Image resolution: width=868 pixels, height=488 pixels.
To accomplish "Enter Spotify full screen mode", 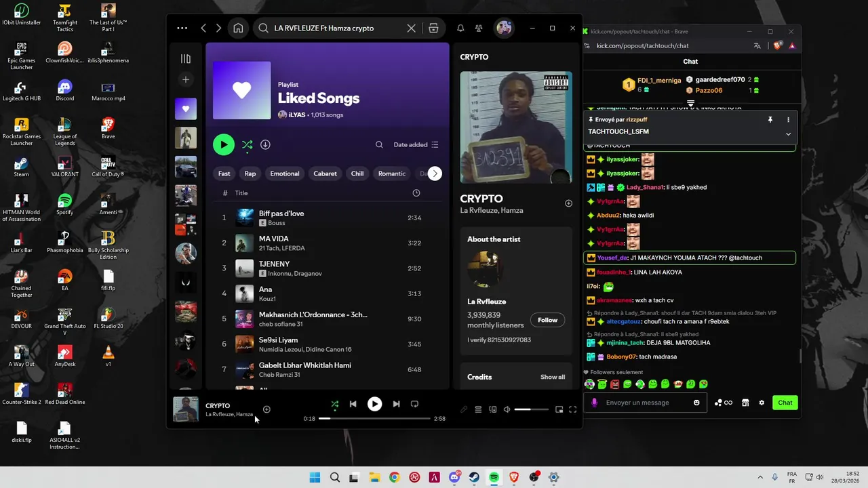I will [x=572, y=409].
